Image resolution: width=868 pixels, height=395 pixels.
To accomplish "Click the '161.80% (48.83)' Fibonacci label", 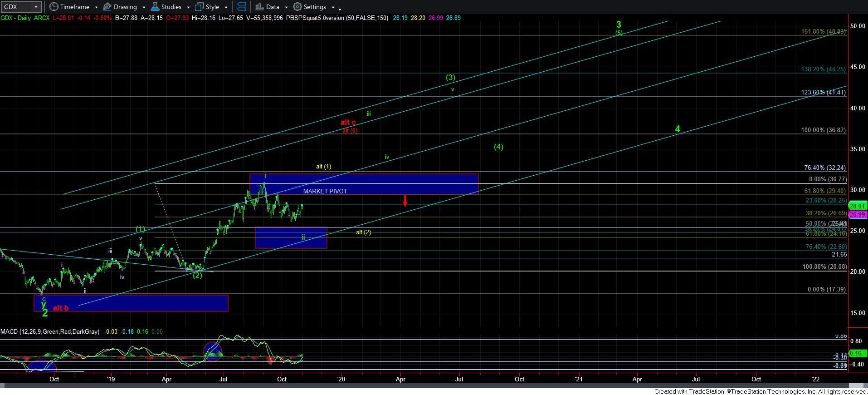I will [x=823, y=32].
